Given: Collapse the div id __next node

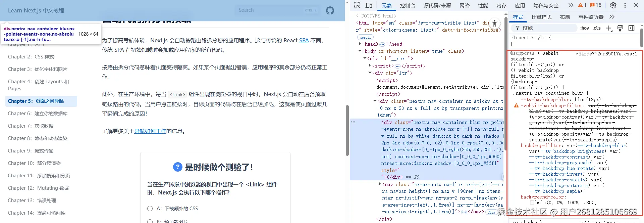Looking at the screenshot, I should coord(365,58).
